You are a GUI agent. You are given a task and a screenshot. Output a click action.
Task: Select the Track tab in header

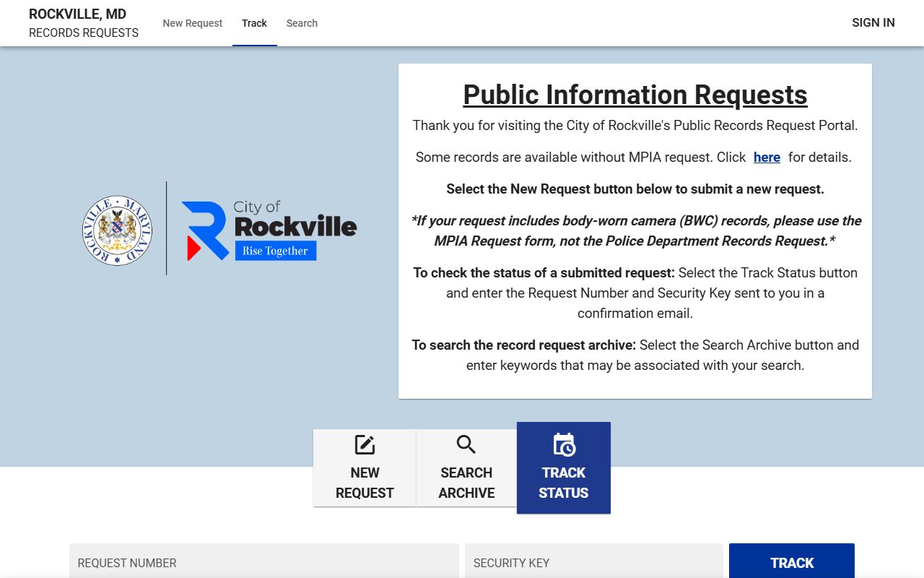coord(255,23)
